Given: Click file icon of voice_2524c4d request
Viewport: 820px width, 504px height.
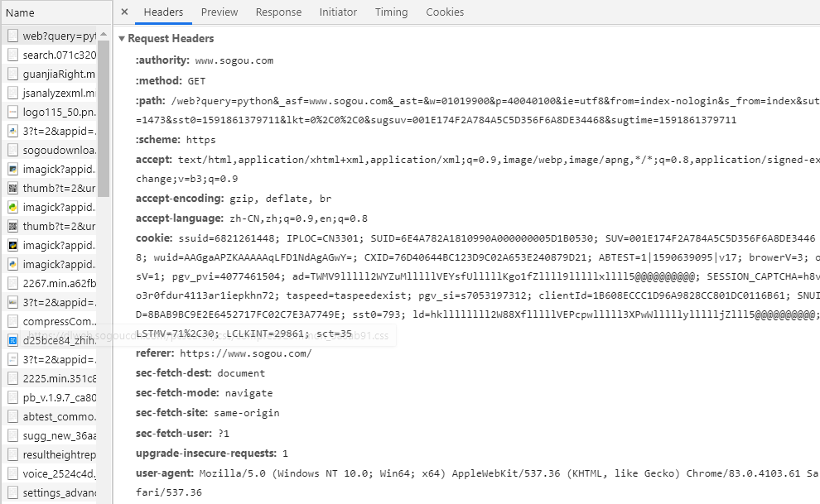Looking at the screenshot, I should 12,474.
